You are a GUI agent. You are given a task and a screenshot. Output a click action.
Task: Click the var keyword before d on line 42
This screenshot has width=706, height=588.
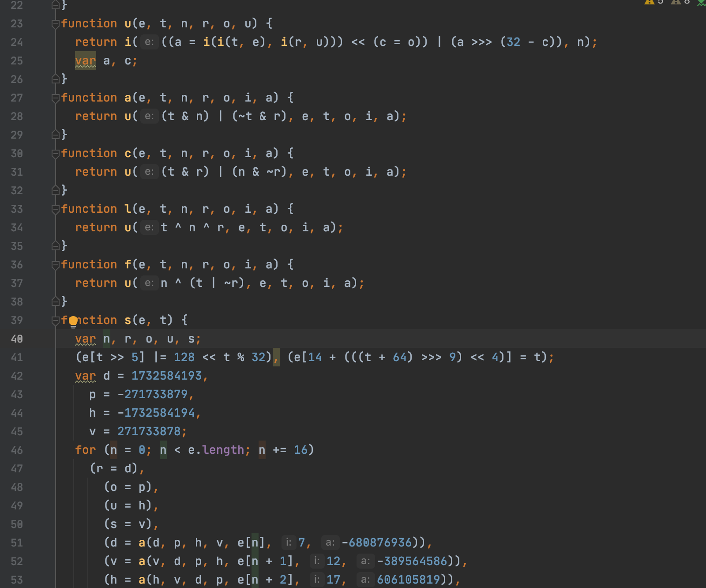click(86, 376)
